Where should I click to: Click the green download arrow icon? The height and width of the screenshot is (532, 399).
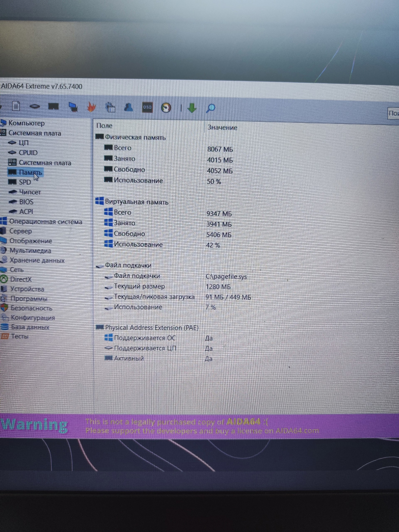tap(192, 108)
